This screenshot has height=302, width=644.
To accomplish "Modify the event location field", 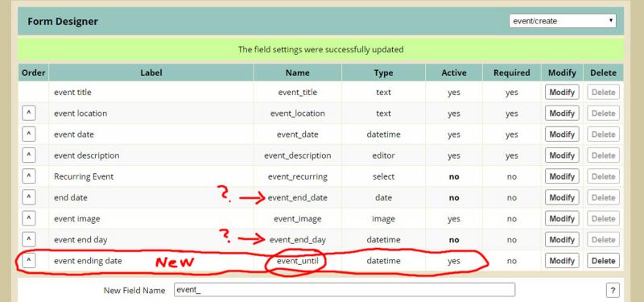I will 562,113.
